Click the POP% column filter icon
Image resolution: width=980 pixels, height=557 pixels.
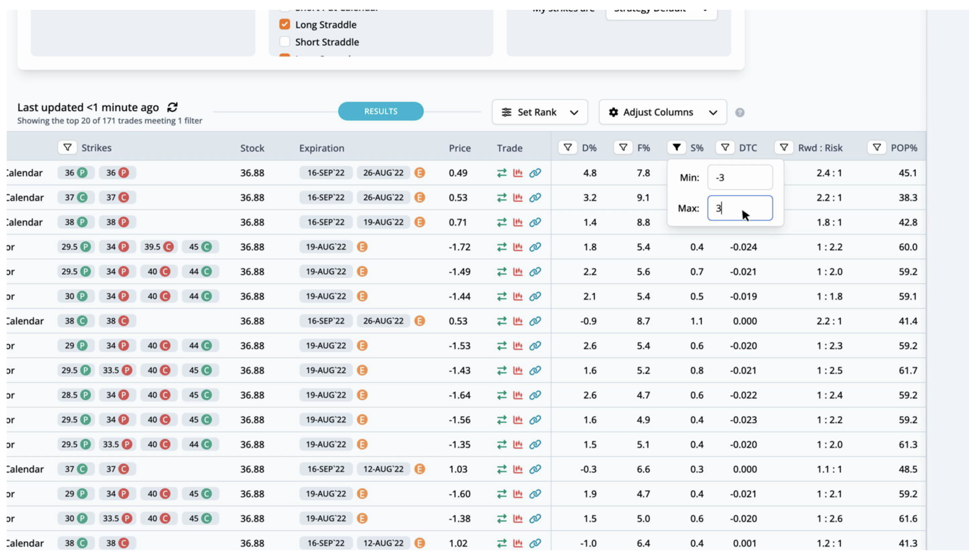coord(877,148)
